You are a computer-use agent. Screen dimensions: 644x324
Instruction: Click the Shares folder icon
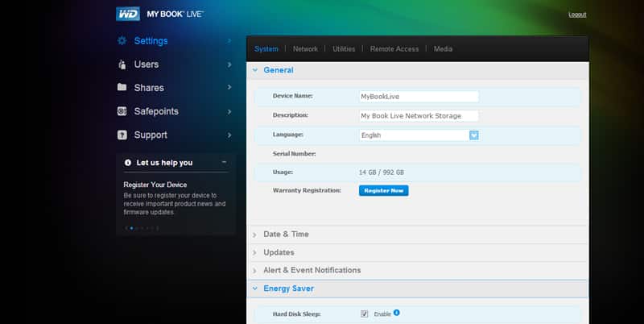pos(122,88)
